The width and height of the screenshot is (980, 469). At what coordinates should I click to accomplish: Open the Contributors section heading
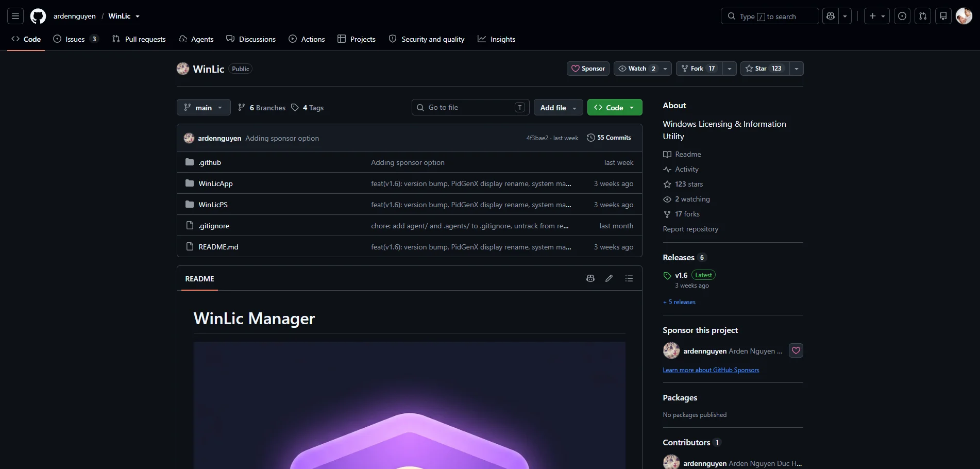(x=686, y=443)
